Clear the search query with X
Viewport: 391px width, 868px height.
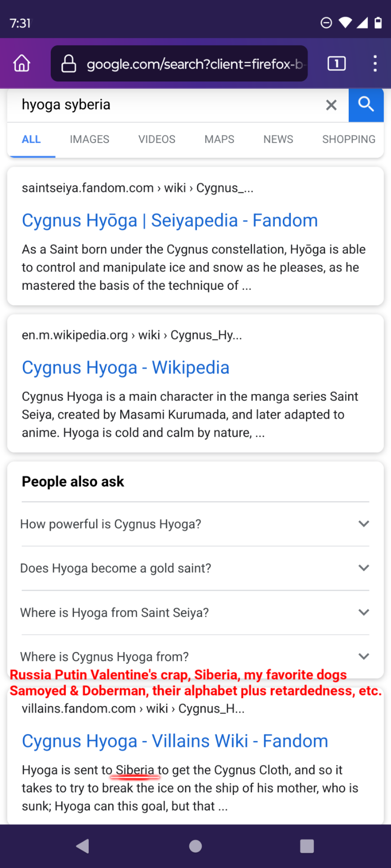331,105
